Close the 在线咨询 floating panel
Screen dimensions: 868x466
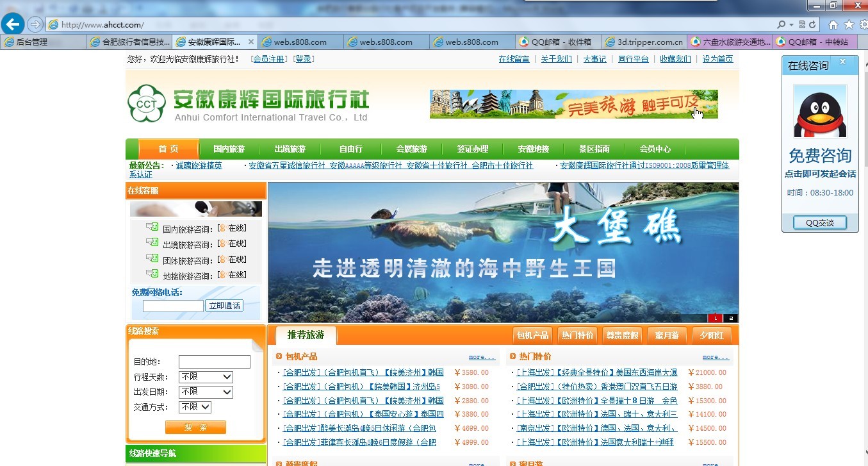(x=843, y=62)
